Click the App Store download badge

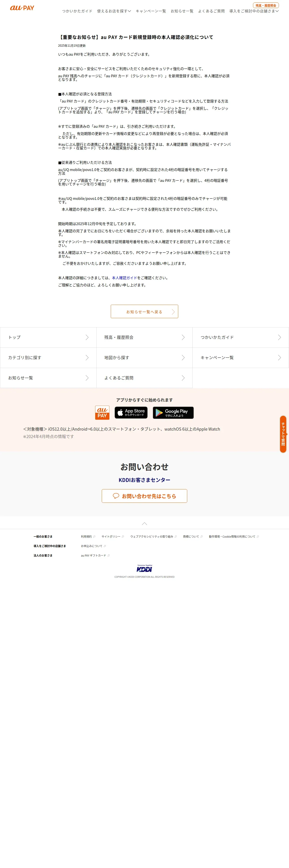coord(131,413)
